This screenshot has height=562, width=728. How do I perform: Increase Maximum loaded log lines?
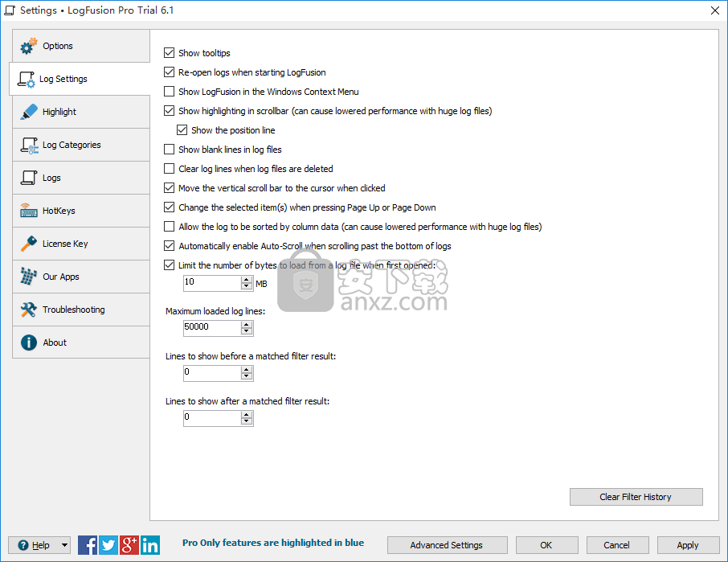[247, 325]
